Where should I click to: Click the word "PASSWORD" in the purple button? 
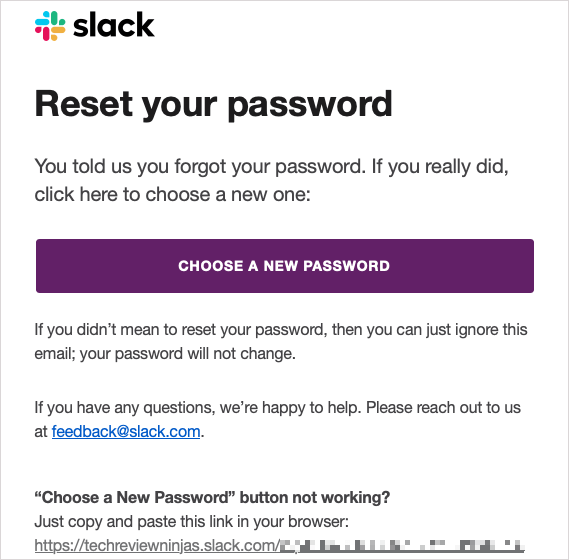347,266
